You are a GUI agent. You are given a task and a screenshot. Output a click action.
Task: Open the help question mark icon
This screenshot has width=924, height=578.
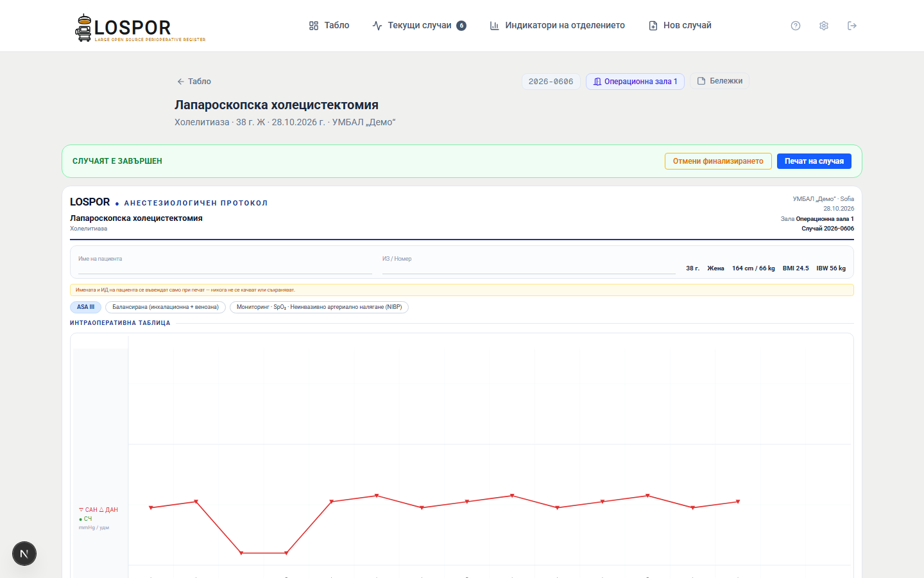click(796, 26)
